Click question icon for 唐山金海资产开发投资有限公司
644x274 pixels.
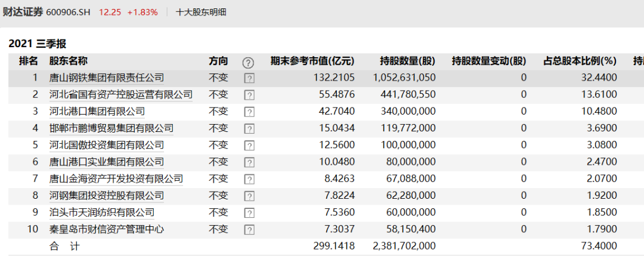coord(249,179)
